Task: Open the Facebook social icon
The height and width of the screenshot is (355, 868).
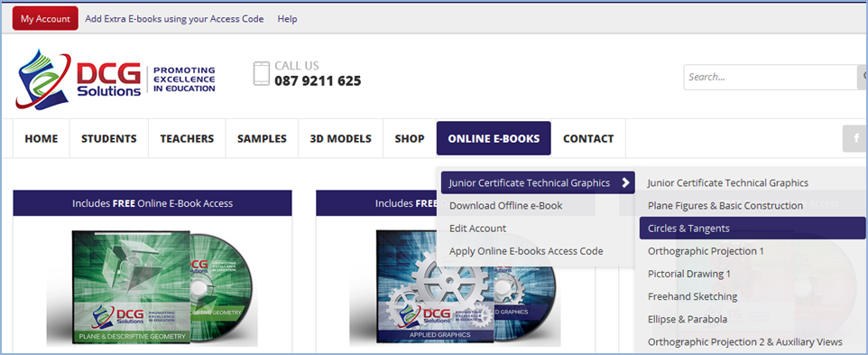Action: pyautogui.click(x=855, y=138)
